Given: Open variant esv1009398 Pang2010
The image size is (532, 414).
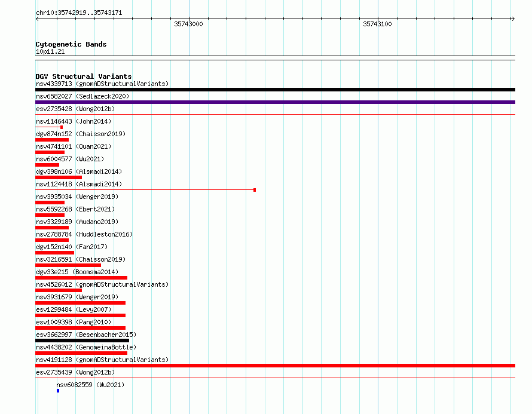Looking at the screenshot, I should 74,322.
